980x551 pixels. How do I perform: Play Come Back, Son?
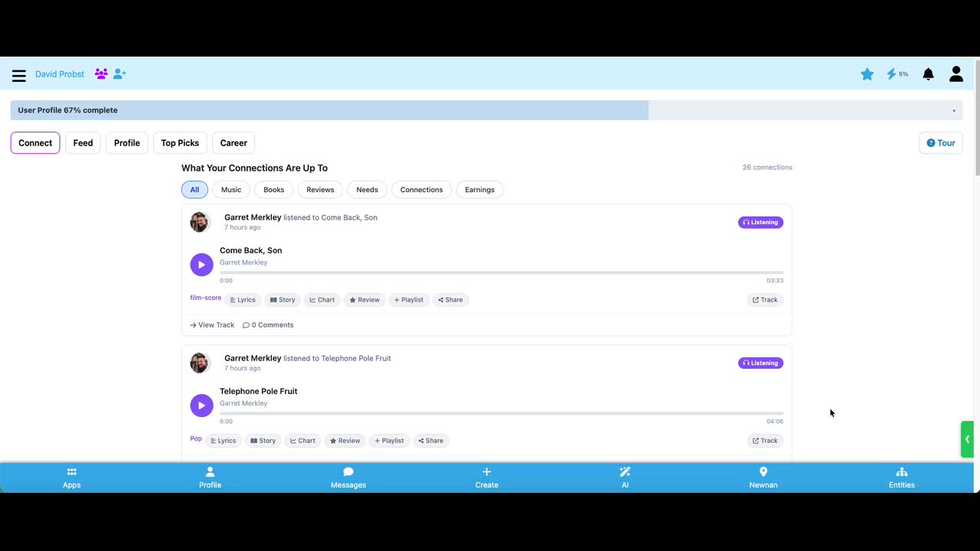click(x=201, y=265)
